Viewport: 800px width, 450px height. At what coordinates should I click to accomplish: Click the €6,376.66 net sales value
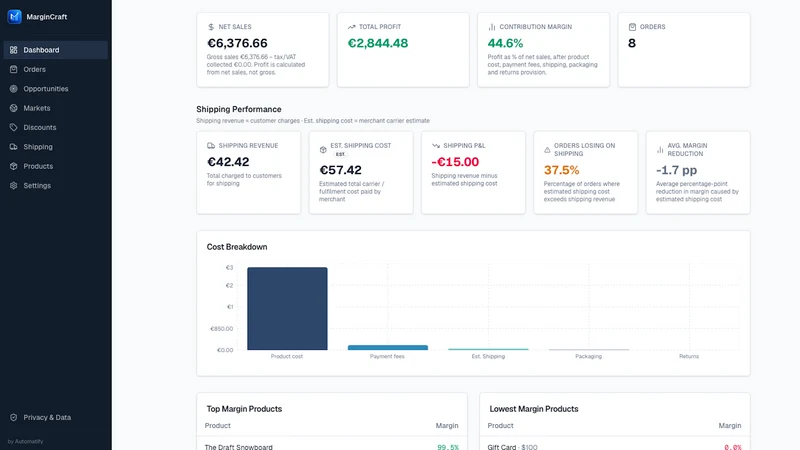(237, 43)
